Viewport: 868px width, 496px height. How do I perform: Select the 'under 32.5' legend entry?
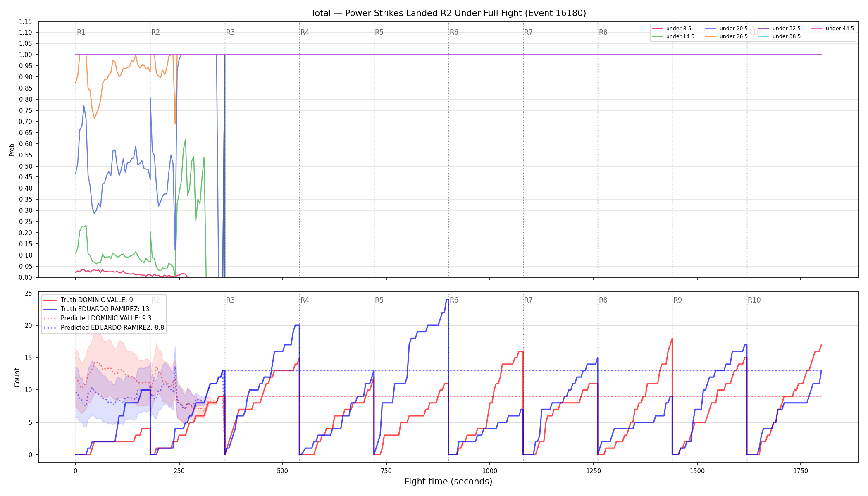click(779, 29)
